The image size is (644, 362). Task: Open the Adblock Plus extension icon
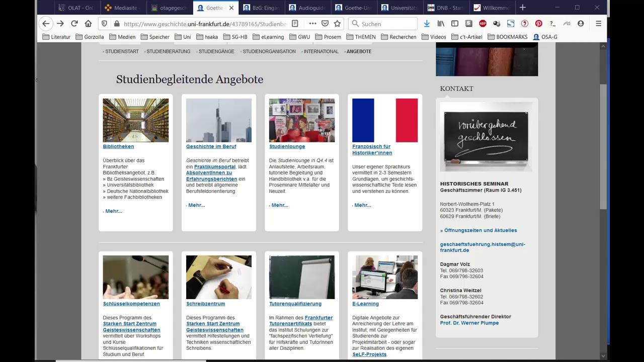(482, 24)
